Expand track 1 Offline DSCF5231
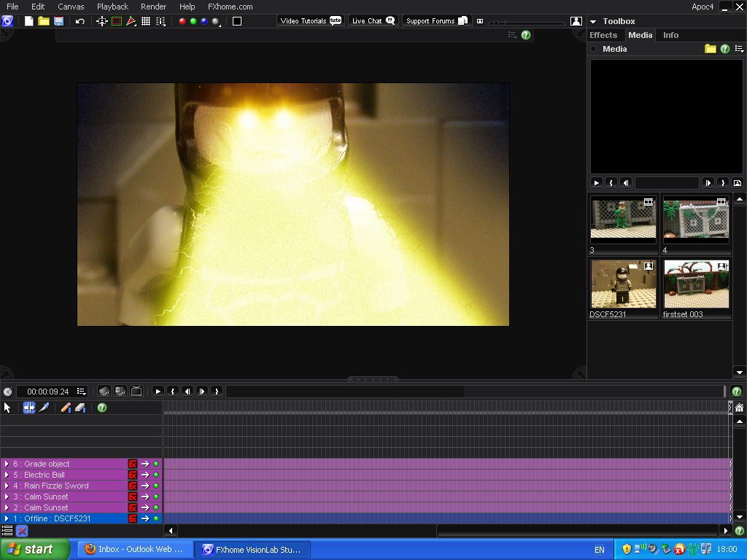The height and width of the screenshot is (560, 747). (6, 518)
